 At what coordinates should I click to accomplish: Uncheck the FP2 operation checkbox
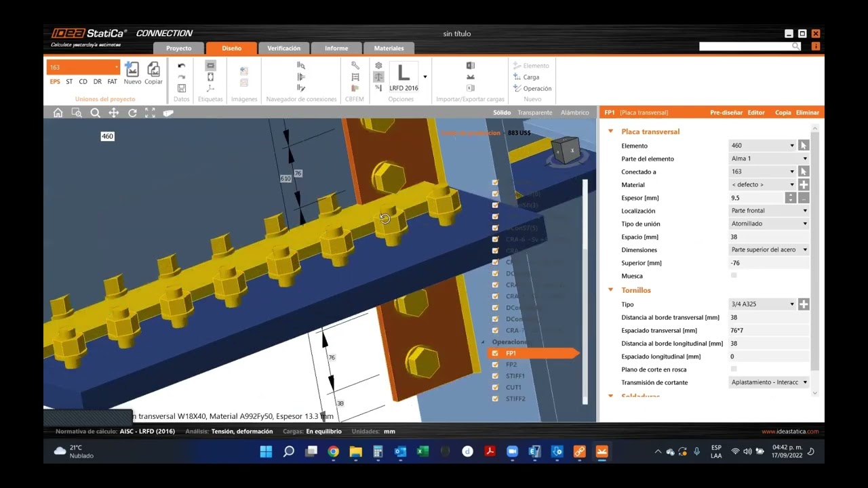tap(495, 365)
